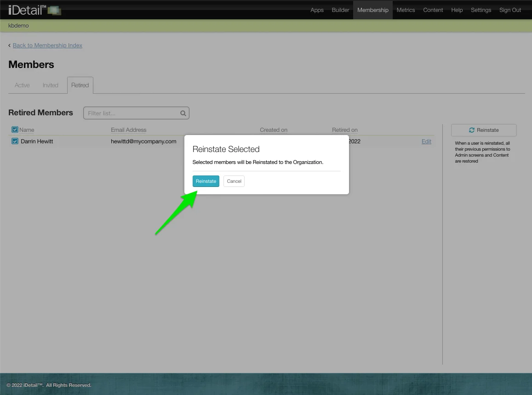Uncheck the Darrin Hewitt row checkbox
Screen dimensions: 532x395
point(15,141)
